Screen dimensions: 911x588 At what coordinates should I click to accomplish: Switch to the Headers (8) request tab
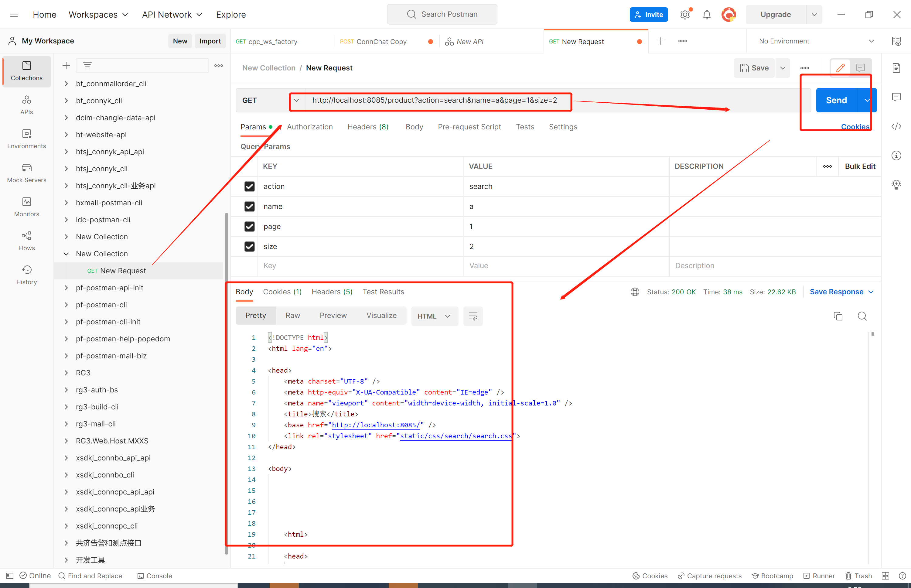pyautogui.click(x=368, y=127)
